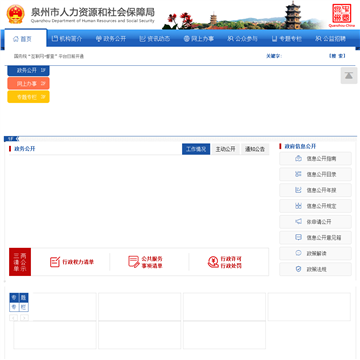
Task: Click the 政务公开 section heading
Action: pyautogui.click(x=25, y=149)
